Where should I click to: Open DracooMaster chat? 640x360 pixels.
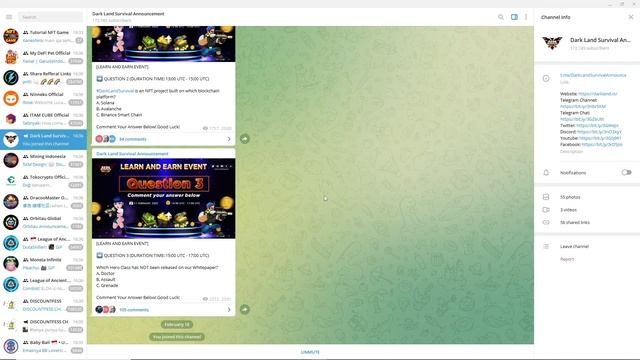pyautogui.click(x=43, y=202)
